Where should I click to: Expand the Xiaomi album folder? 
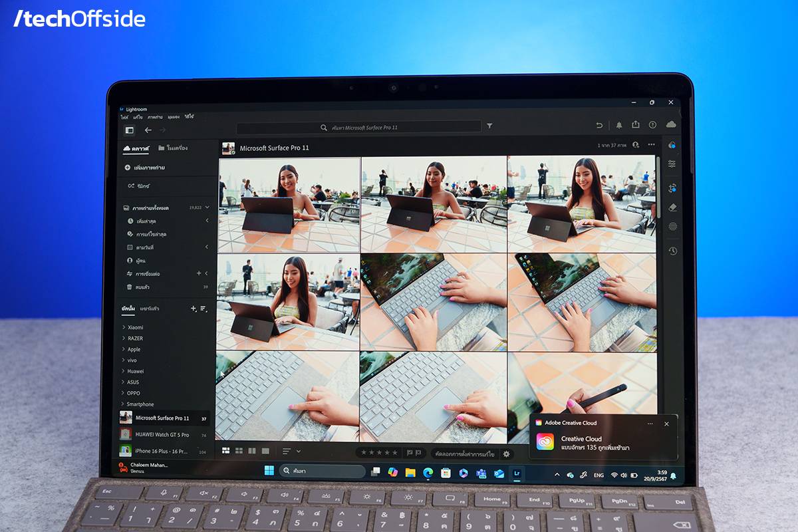[124, 327]
